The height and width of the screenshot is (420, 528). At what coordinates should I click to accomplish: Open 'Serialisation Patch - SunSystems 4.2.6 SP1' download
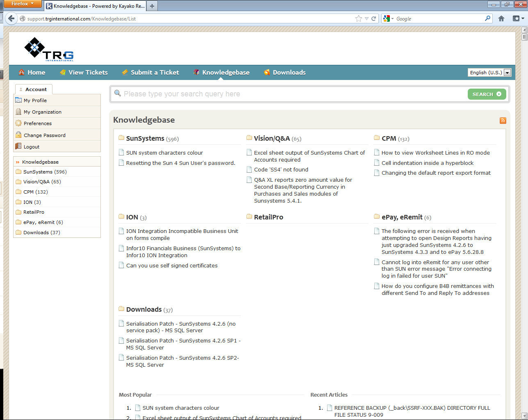click(183, 344)
